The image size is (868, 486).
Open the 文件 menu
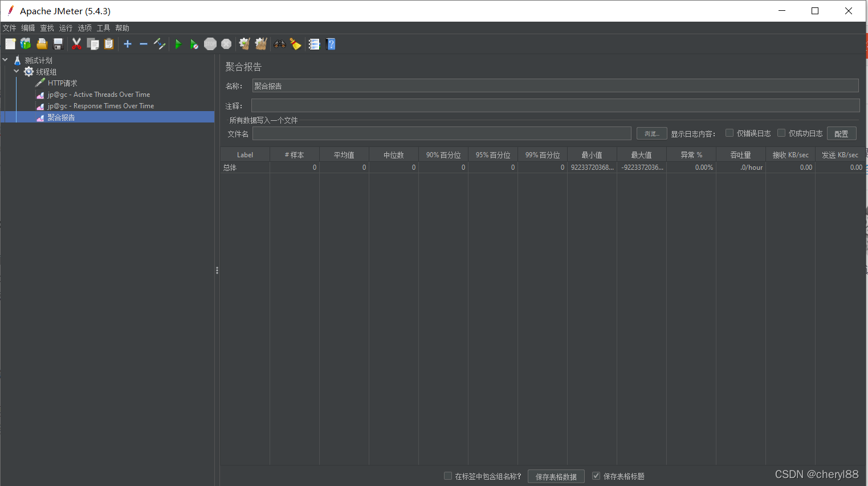pos(10,28)
